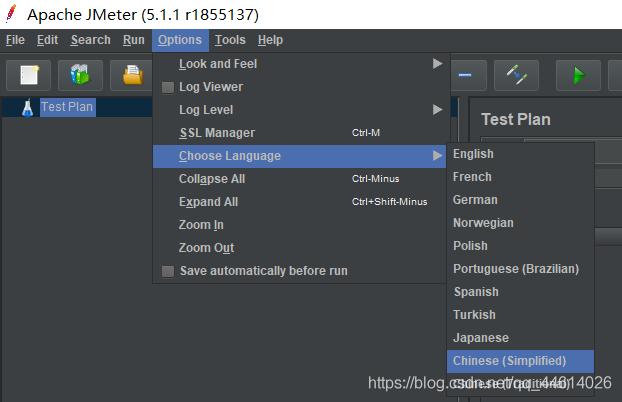Expand the Look and Feel submenu
The height and width of the screenshot is (402, 622).
click(299, 64)
